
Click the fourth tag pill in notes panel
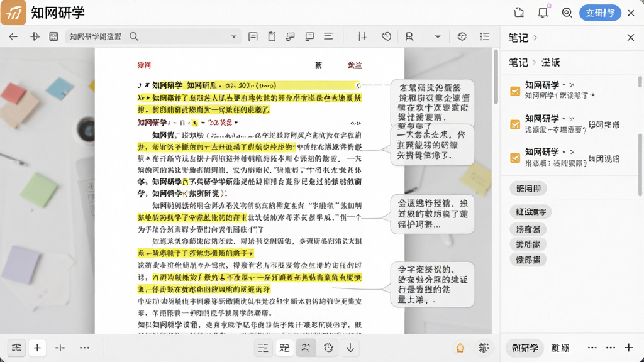(x=528, y=244)
